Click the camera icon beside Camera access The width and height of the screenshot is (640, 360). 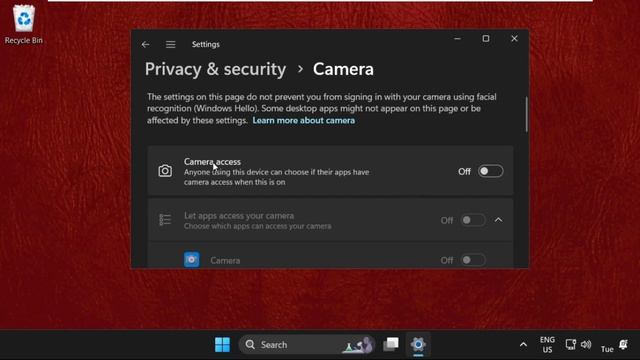(x=165, y=171)
